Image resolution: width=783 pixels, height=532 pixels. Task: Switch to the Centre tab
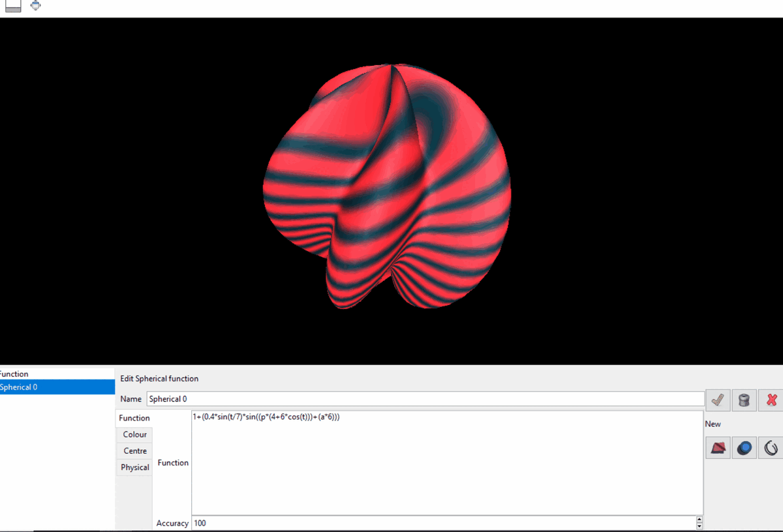click(x=134, y=451)
